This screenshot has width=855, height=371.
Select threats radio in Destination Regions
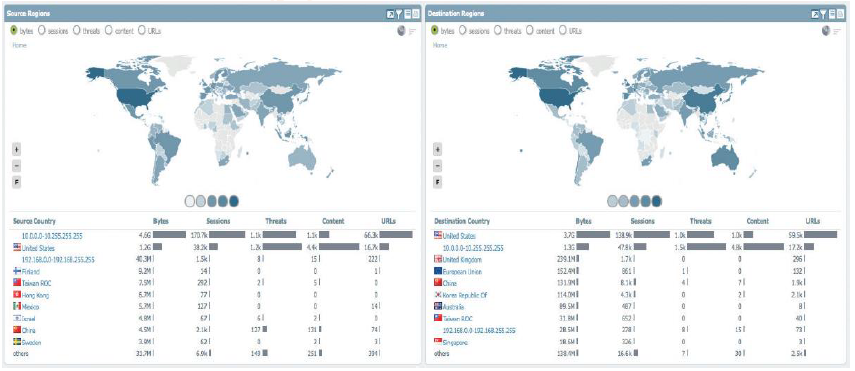point(497,31)
